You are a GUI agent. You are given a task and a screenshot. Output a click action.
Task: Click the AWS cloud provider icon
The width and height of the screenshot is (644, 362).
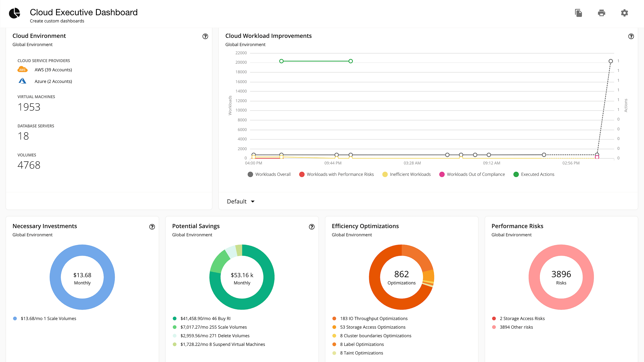22,69
